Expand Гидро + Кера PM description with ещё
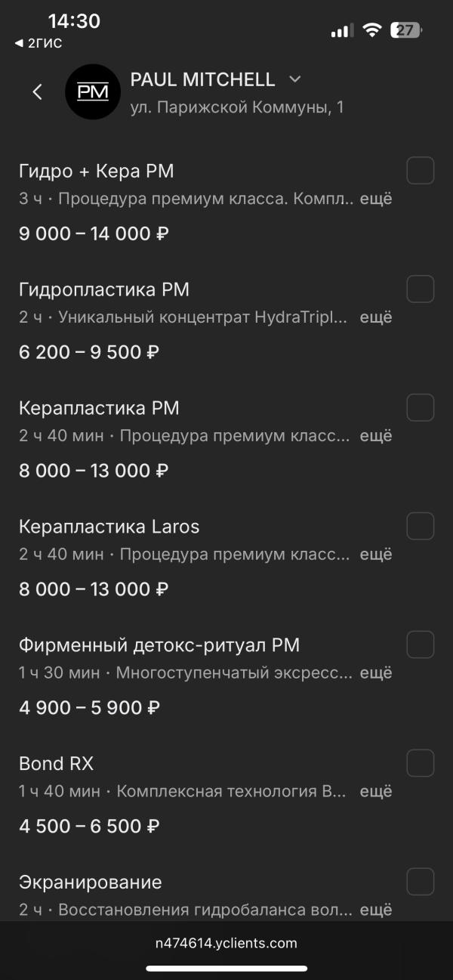The image size is (453, 980). 375,199
